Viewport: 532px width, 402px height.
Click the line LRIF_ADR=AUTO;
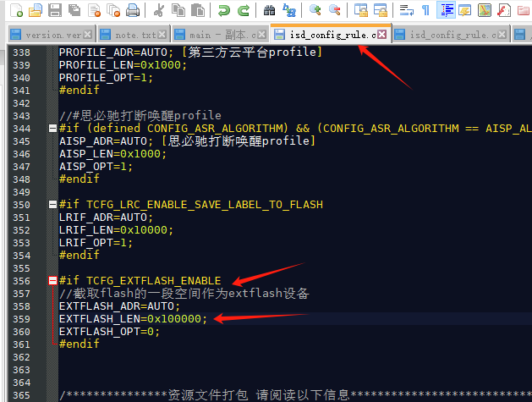[x=106, y=218]
